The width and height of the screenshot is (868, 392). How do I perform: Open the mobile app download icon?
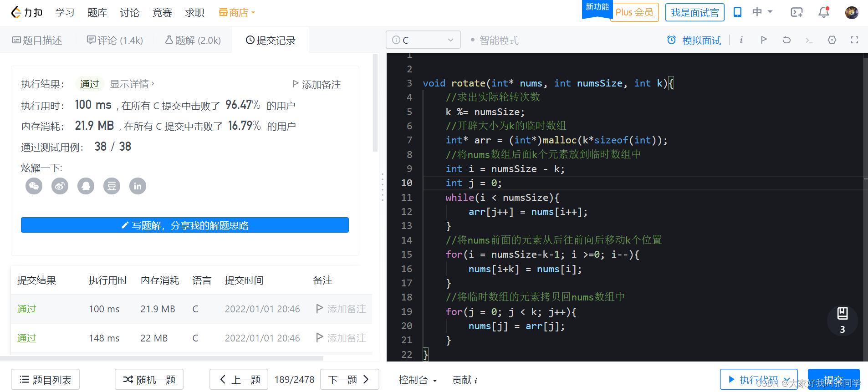click(737, 12)
